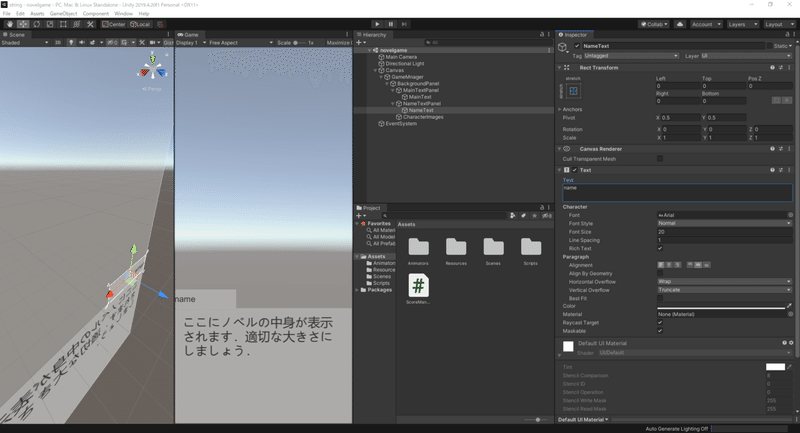Viewport: 800px width, 433px height.
Task: Uncheck the Rich Text checkbox
Action: [x=660, y=248]
